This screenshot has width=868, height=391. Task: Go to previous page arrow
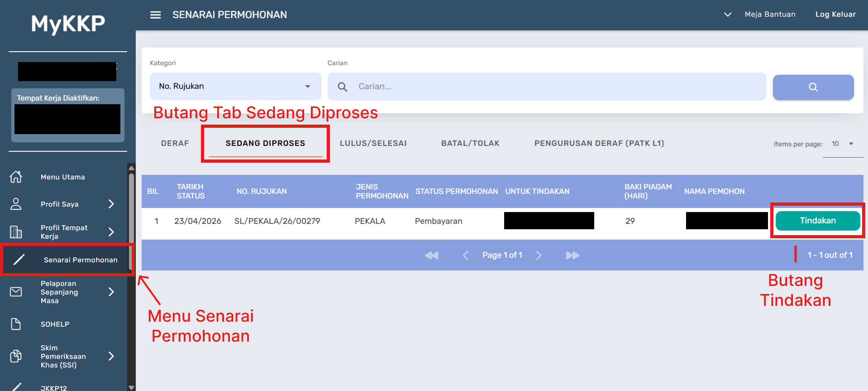465,256
